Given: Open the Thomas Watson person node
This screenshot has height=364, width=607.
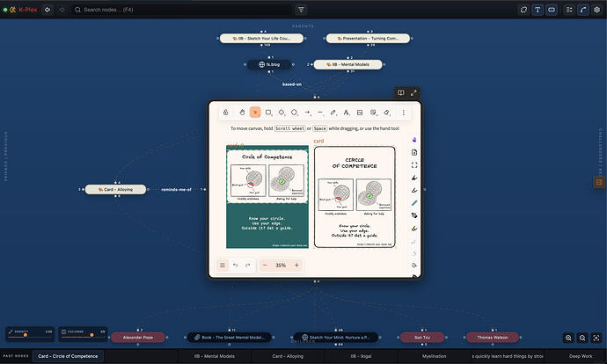Looking at the screenshot, I should (x=493, y=338).
